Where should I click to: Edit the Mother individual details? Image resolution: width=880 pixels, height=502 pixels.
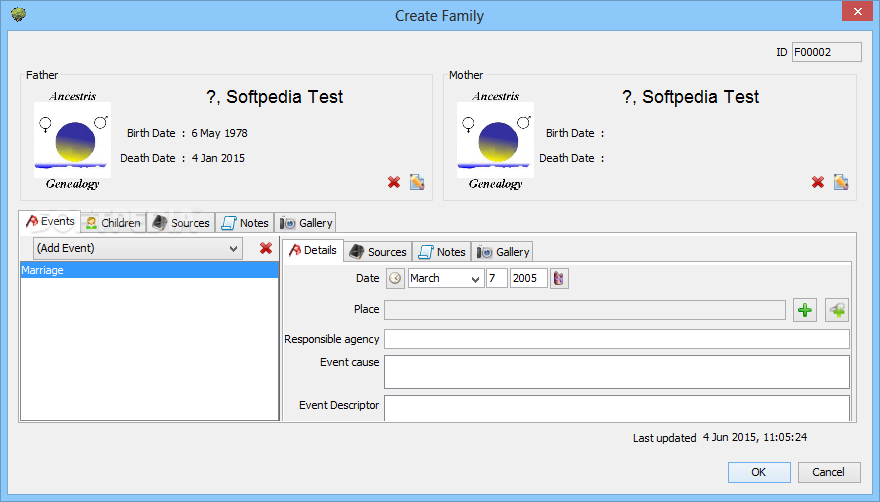point(841,182)
